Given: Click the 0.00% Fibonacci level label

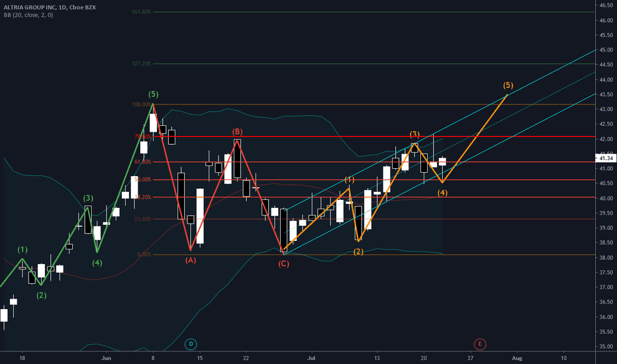Looking at the screenshot, I should (144, 255).
